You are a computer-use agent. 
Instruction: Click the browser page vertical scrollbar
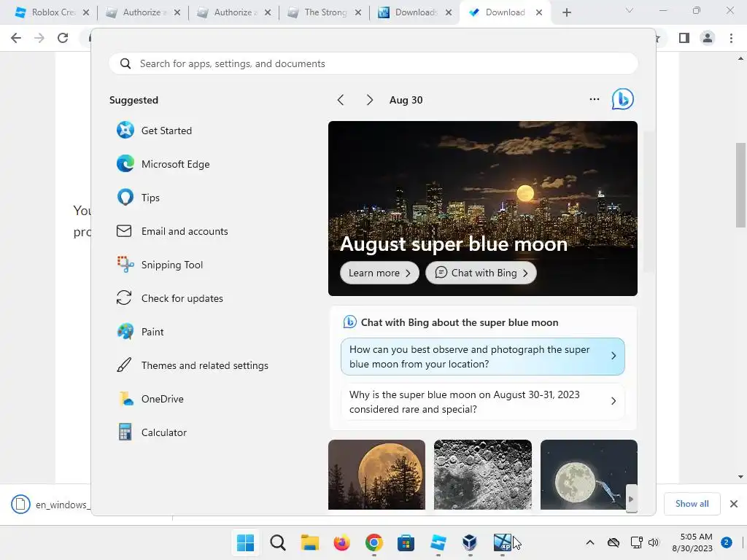(741, 186)
